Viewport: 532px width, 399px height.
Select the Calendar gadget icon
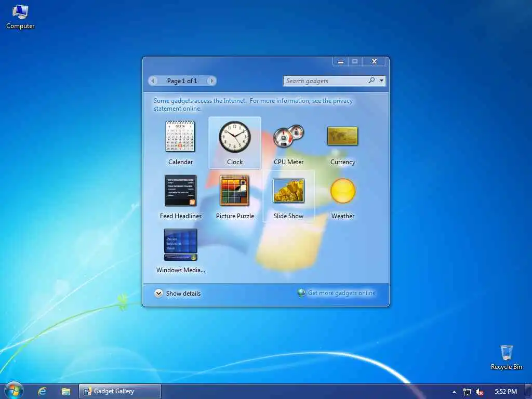point(180,136)
